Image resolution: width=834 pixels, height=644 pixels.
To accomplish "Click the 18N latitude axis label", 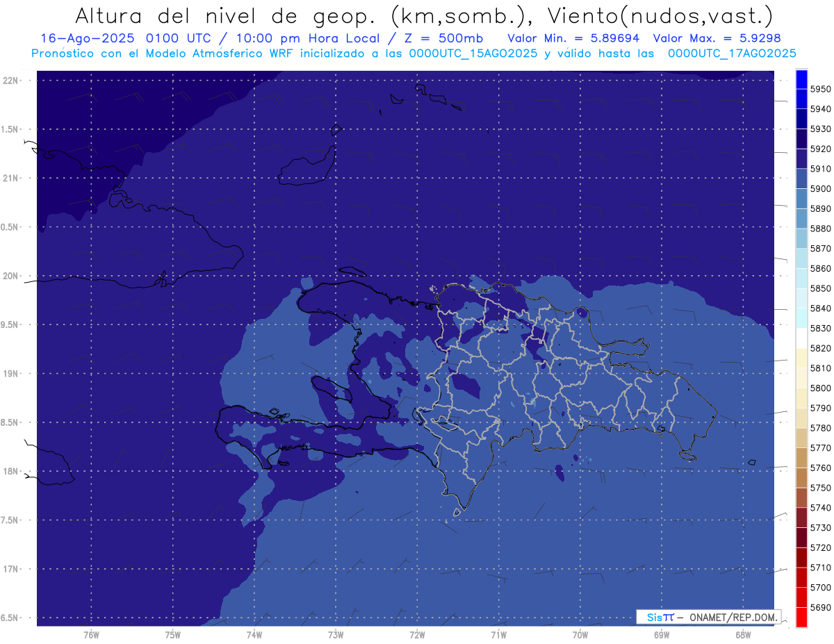I will (10, 471).
